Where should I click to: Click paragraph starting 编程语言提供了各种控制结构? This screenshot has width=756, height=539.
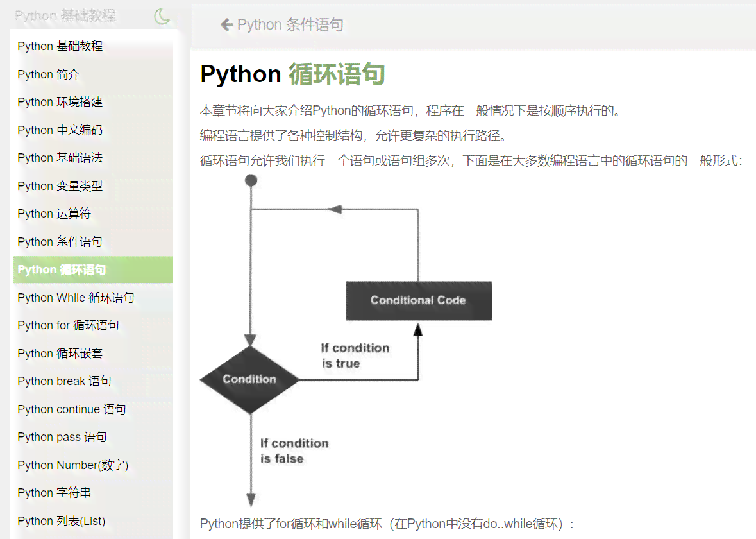point(354,135)
